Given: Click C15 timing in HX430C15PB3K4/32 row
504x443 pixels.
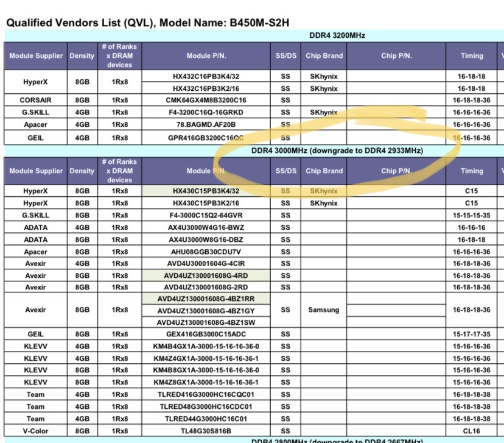Looking at the screenshot, I should tap(472, 191).
